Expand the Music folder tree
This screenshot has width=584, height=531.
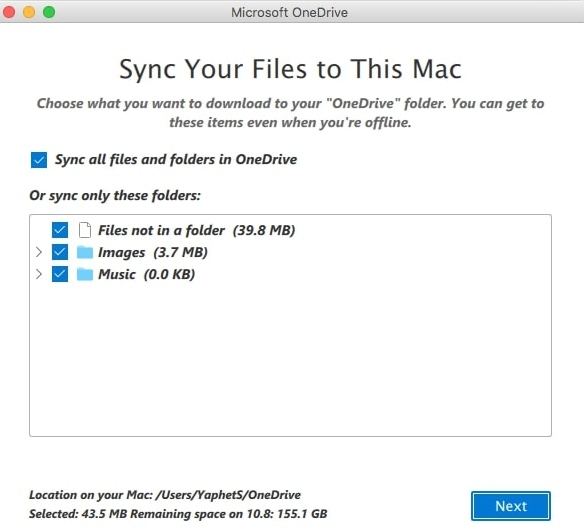(x=39, y=274)
